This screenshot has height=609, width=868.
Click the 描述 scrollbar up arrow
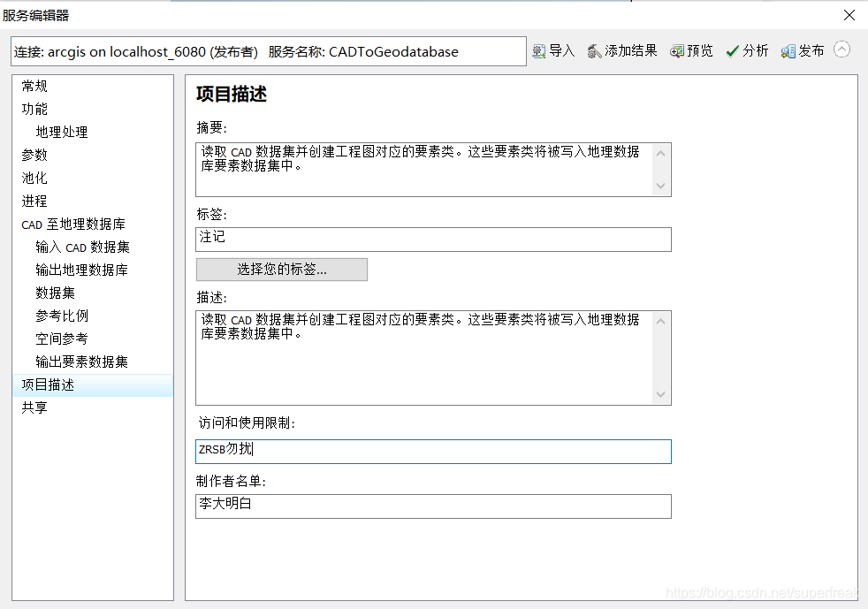[660, 322]
